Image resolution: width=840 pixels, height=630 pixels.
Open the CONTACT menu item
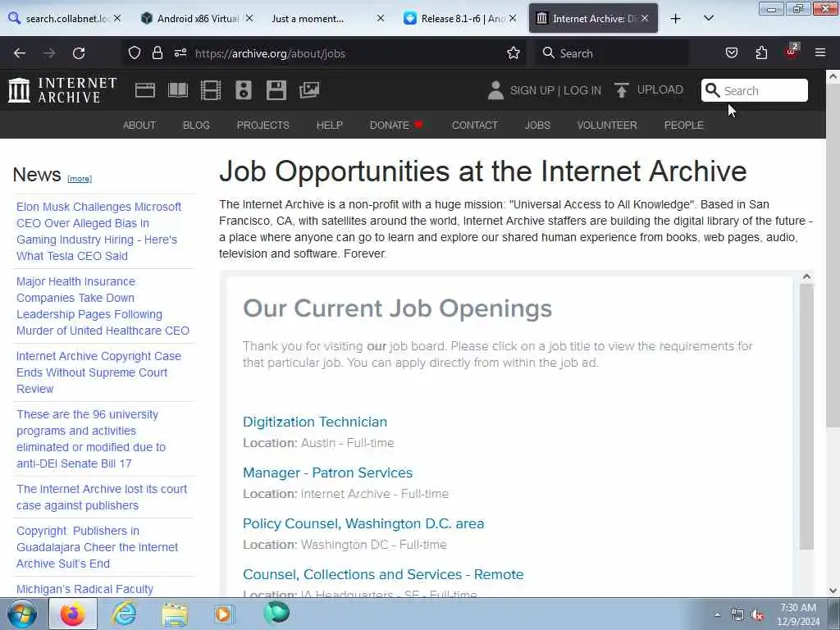(x=475, y=125)
